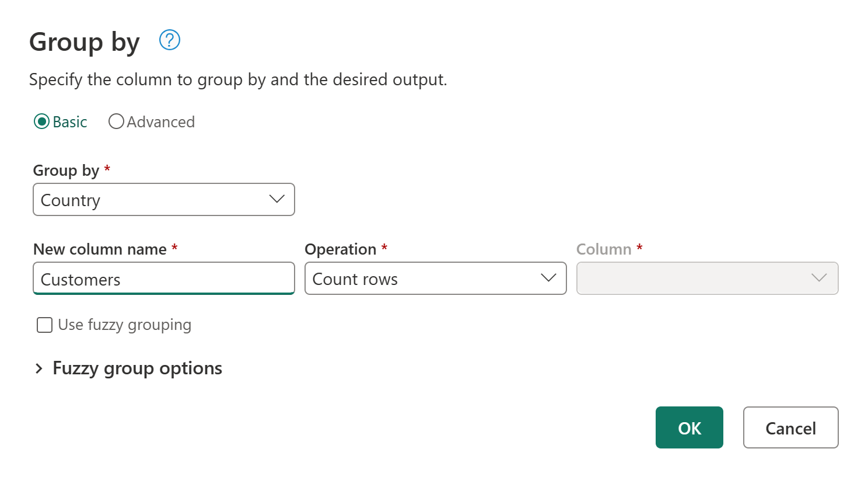868x480 pixels.
Task: Select the Basic radio button
Action: click(41, 121)
